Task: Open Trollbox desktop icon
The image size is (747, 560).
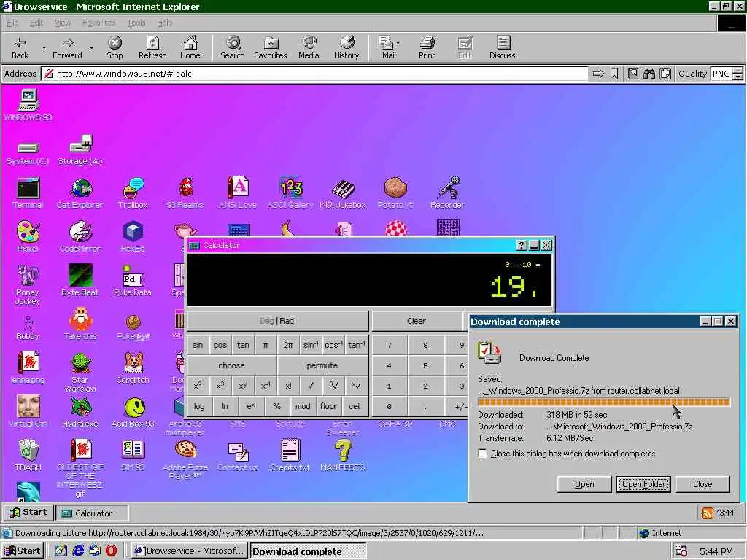Action: click(x=133, y=193)
